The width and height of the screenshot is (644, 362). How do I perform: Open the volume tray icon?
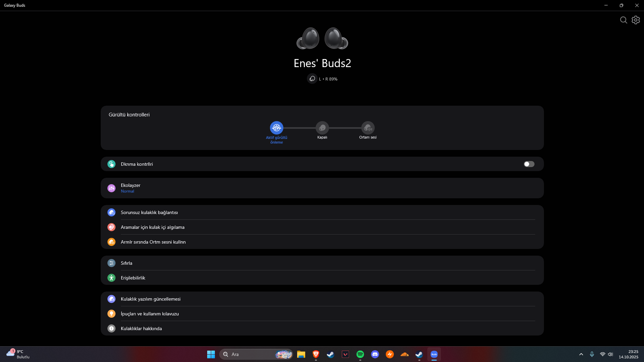pos(610,354)
